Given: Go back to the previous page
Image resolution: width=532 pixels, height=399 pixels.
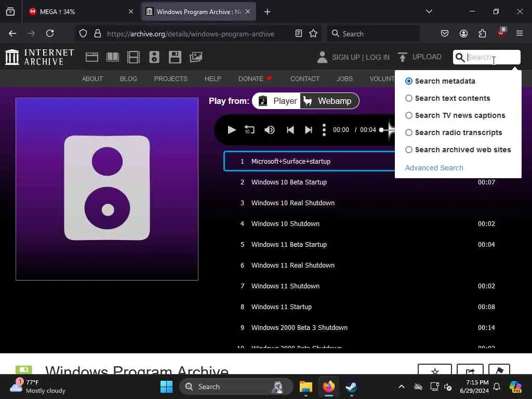Looking at the screenshot, I should (12, 33).
